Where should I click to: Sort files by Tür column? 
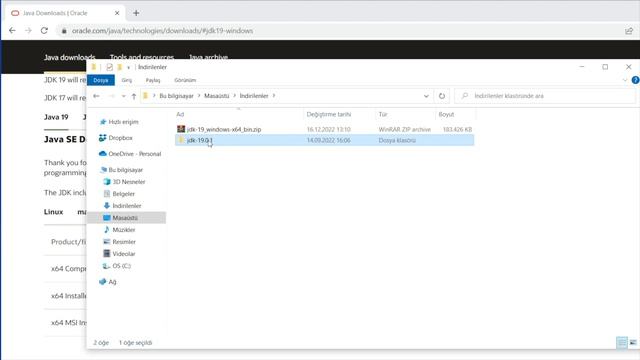[x=383, y=114]
